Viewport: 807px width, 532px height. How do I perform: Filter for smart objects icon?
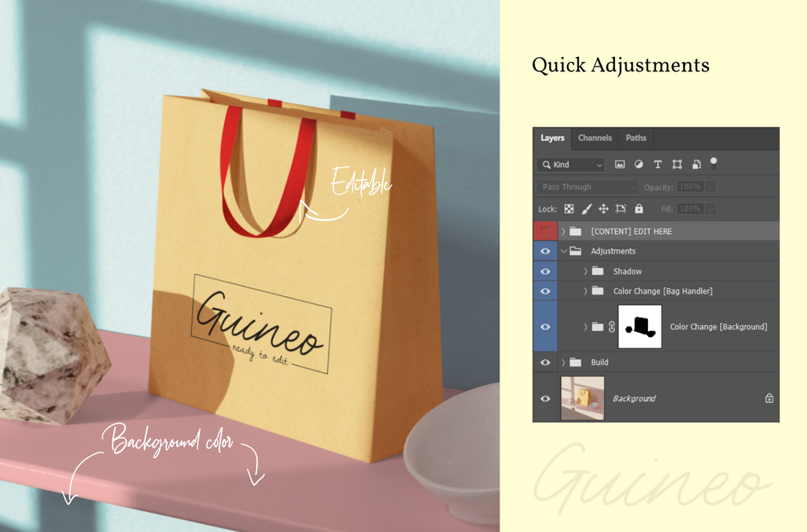click(x=696, y=164)
